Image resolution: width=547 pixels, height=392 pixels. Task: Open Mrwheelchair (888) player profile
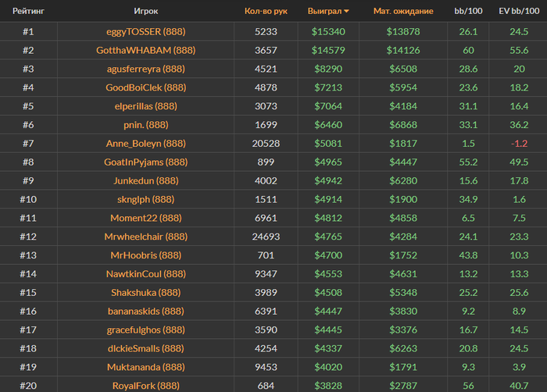pos(146,237)
